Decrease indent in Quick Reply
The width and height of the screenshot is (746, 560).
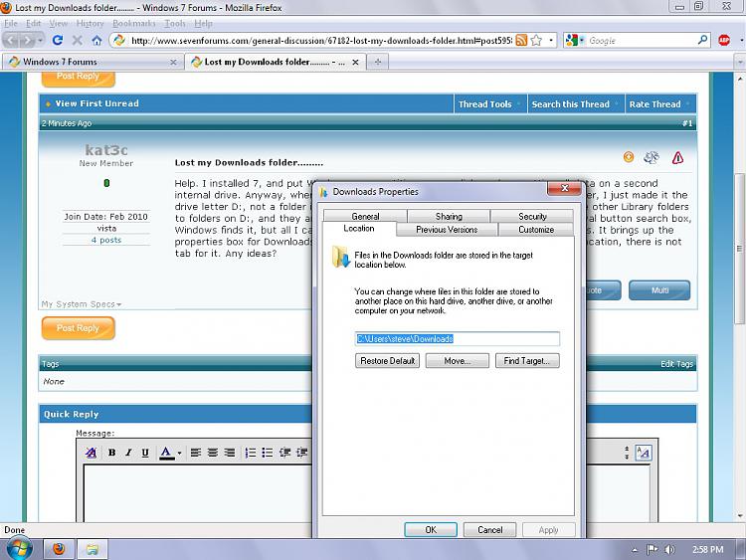[285, 453]
